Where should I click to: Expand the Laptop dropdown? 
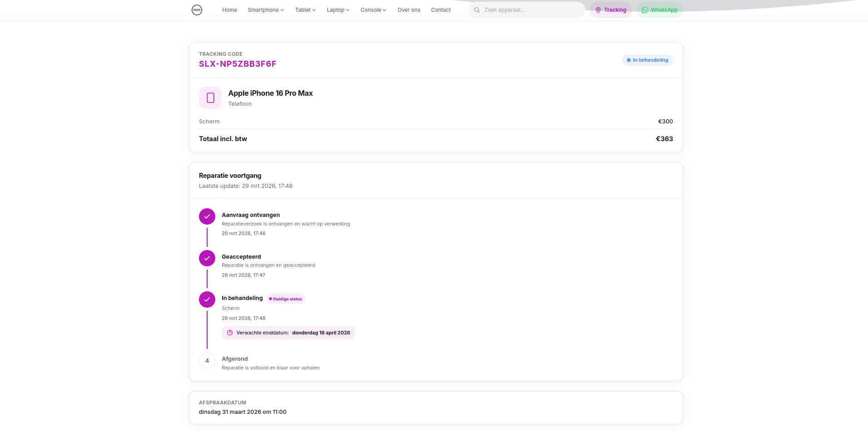337,10
